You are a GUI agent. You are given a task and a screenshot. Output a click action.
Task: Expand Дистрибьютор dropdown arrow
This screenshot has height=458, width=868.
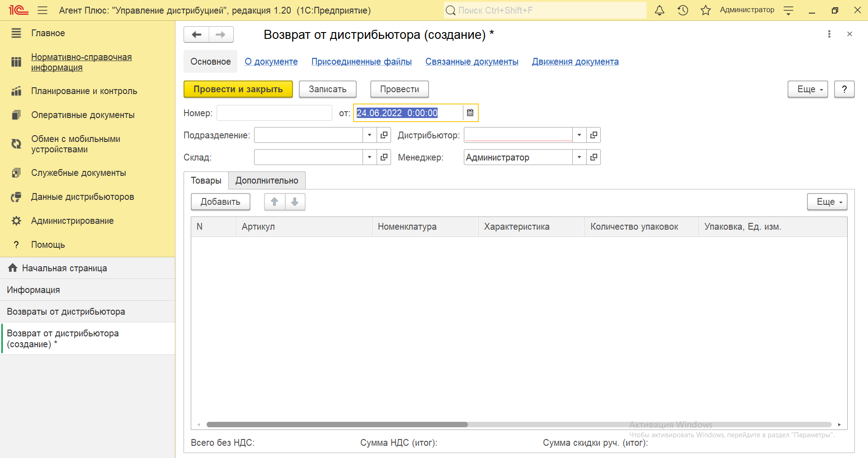[579, 135]
